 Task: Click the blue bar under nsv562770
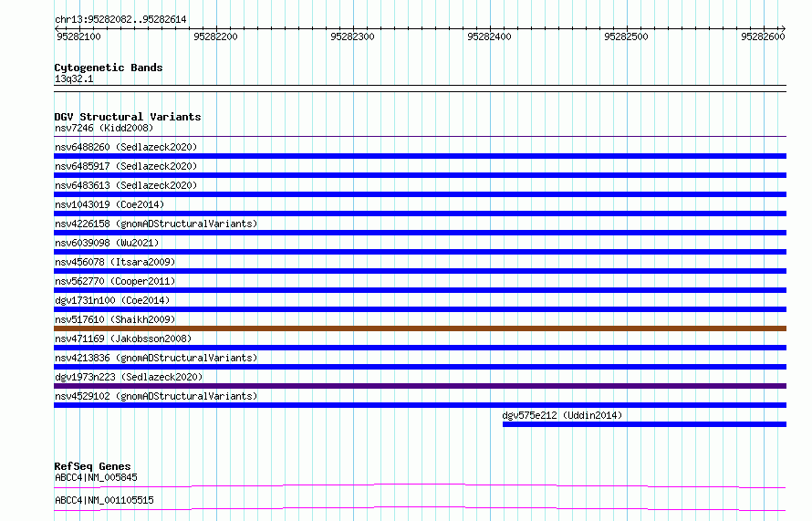coord(420,290)
